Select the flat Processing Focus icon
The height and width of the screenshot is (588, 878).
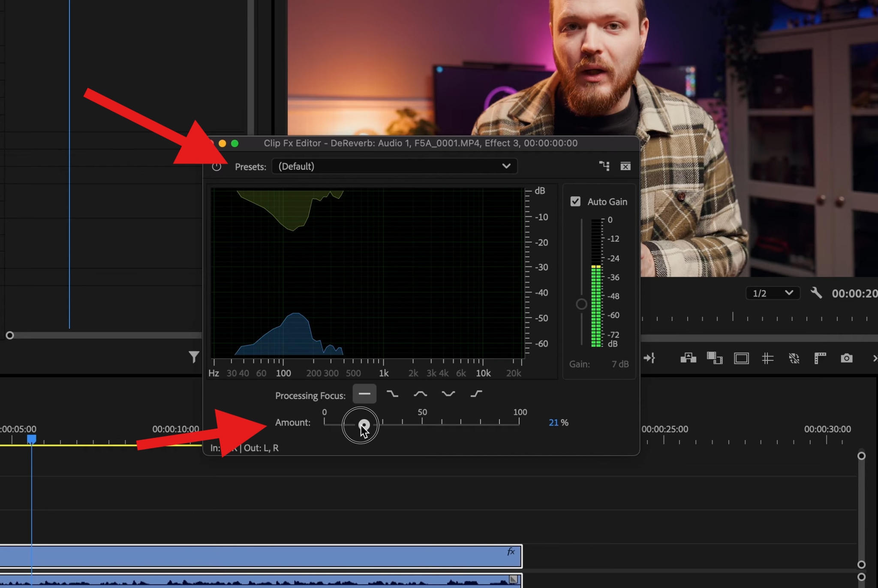tap(364, 393)
